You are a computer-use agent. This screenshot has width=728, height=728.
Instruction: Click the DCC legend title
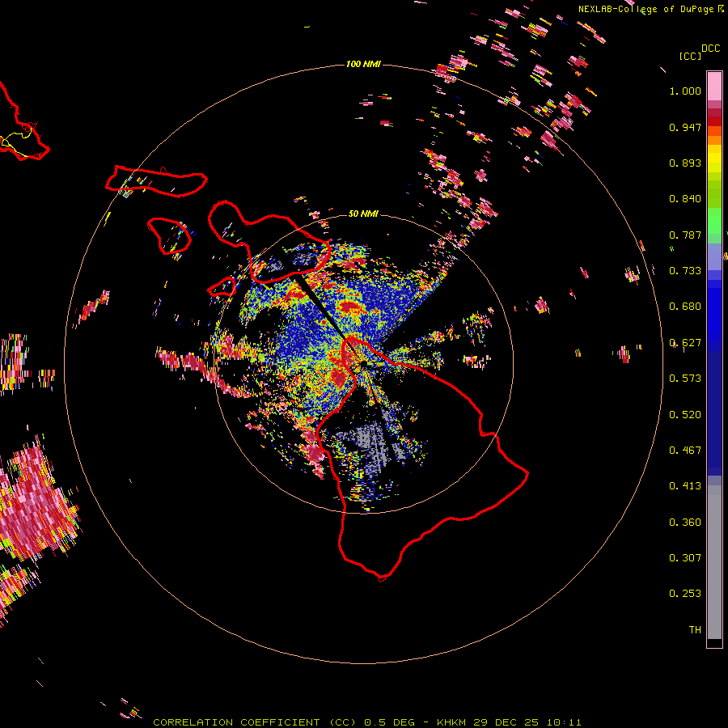pyautogui.click(x=710, y=49)
